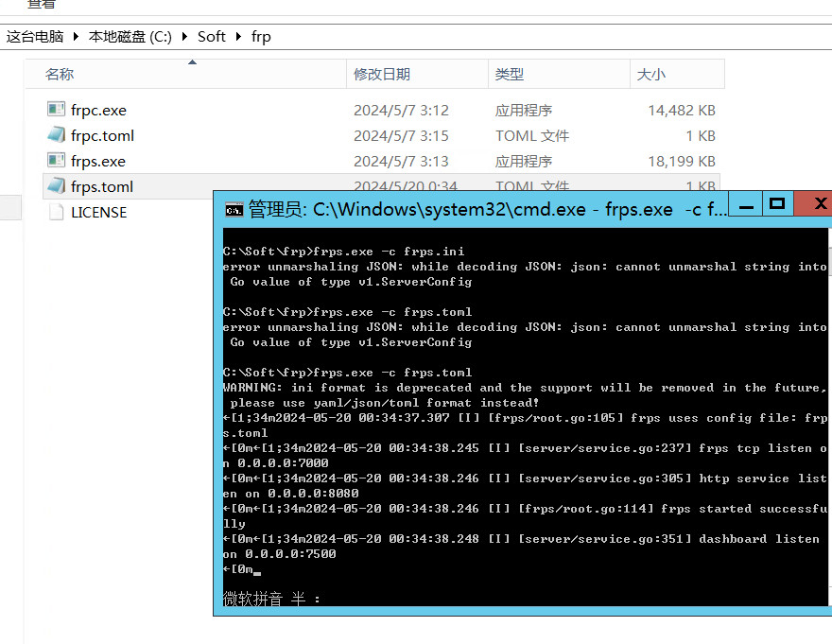The width and height of the screenshot is (832, 644).
Task: Minimize the cmd.exe window
Action: point(746,204)
